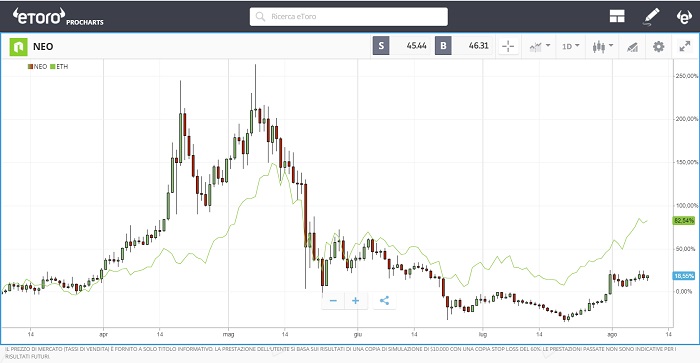
Task: Click the sell price 45.44
Action: (x=416, y=46)
